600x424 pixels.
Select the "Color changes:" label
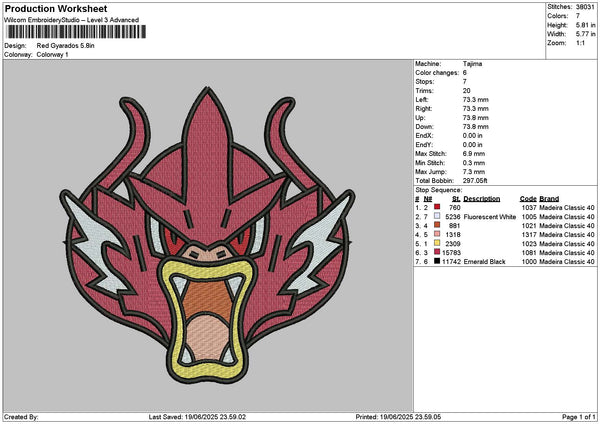coord(437,73)
